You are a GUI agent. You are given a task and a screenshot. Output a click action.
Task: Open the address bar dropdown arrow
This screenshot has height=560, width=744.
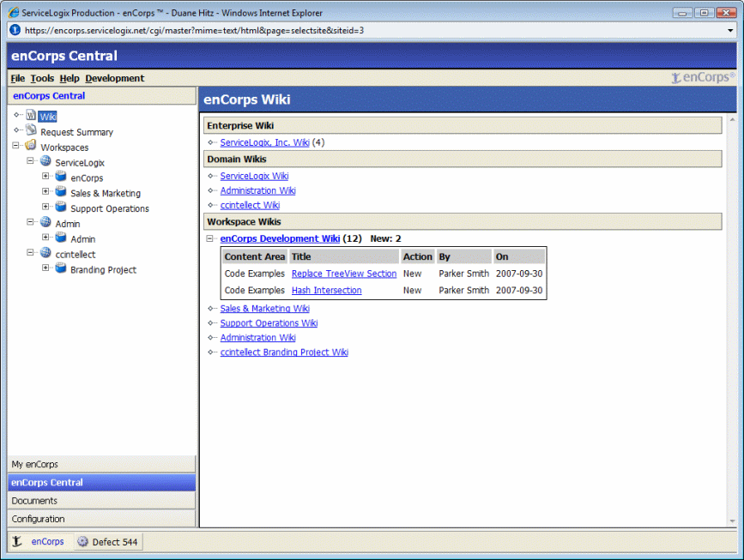(x=730, y=31)
